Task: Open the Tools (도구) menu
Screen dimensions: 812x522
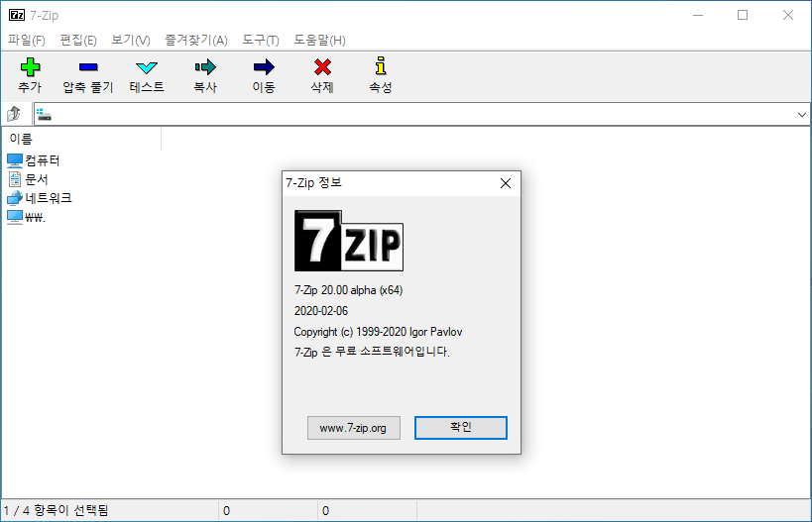Action: click(261, 41)
